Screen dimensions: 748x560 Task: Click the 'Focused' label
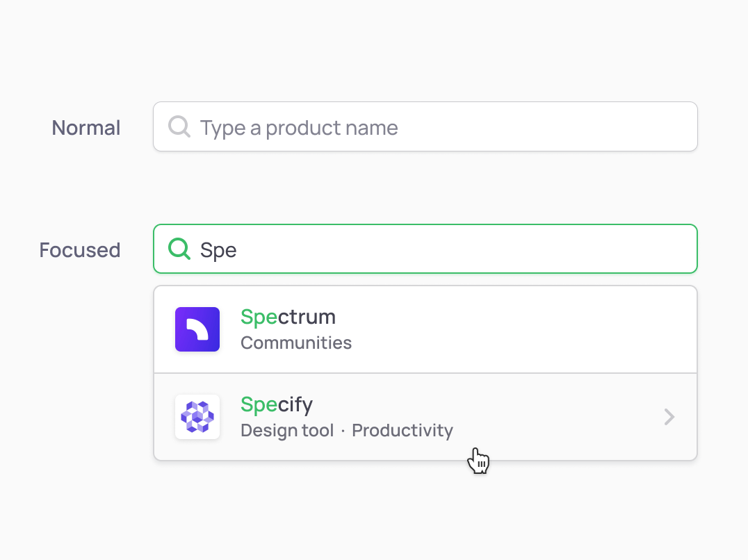pyautogui.click(x=80, y=250)
